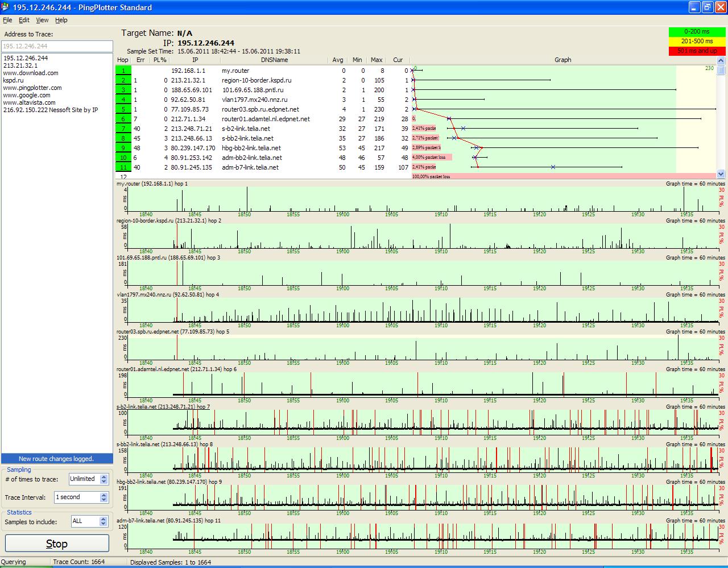Open the '# of times to trace' dropdown

pos(104,479)
